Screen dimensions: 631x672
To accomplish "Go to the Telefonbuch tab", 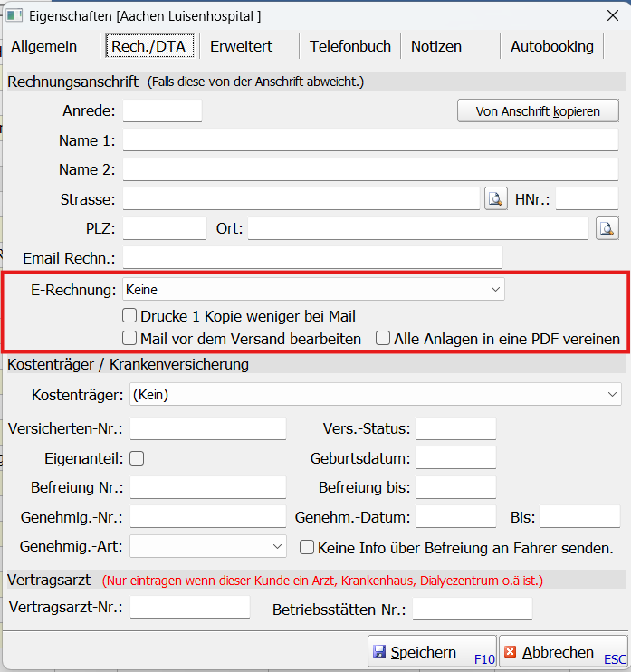I will tap(349, 47).
